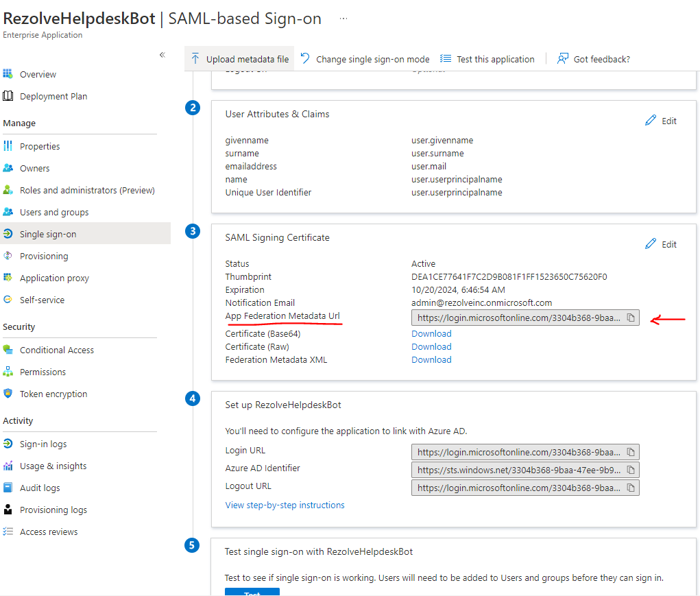Screen dimensions: 700x596
Task: Open View step-by-step instructions link
Action: (x=285, y=505)
